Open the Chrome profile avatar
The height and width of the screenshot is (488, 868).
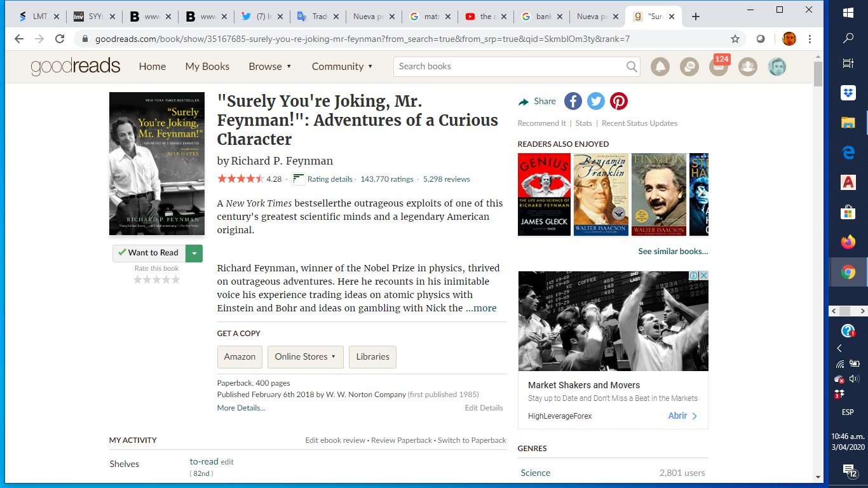(789, 39)
